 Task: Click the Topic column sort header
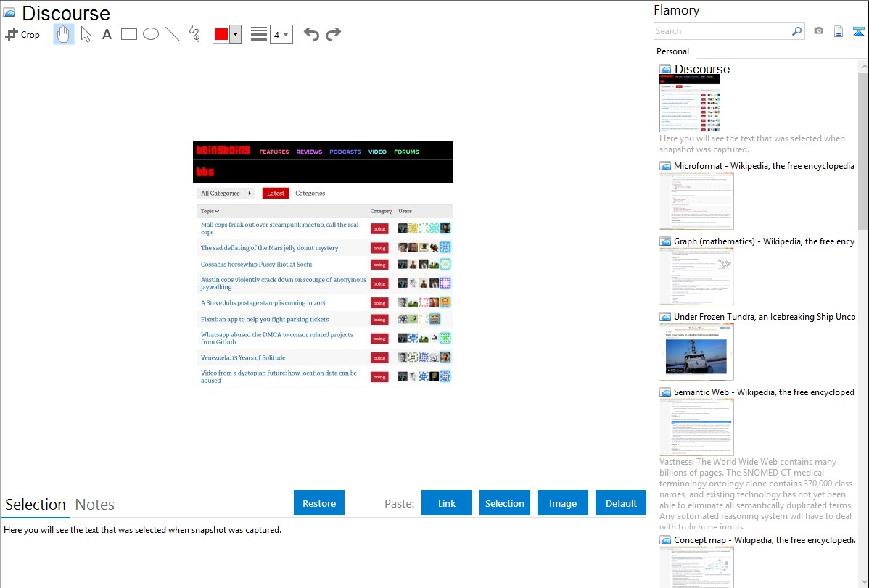click(210, 211)
